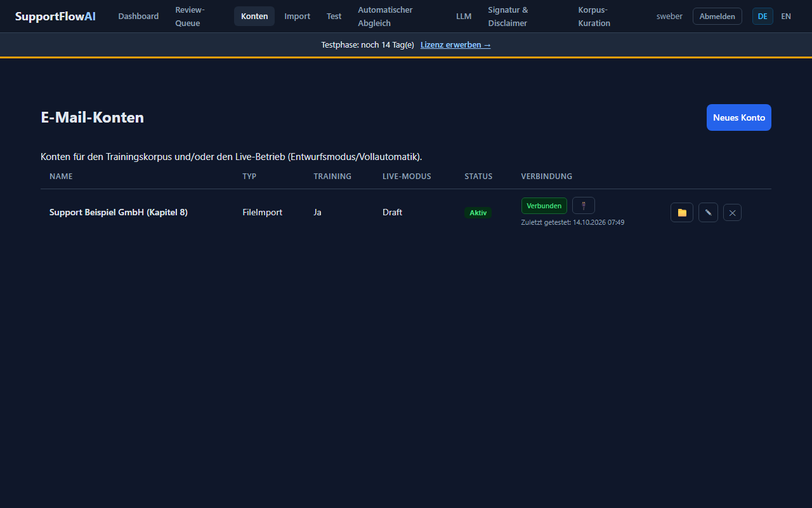
Task: Click the username sweber
Action: coord(669,17)
